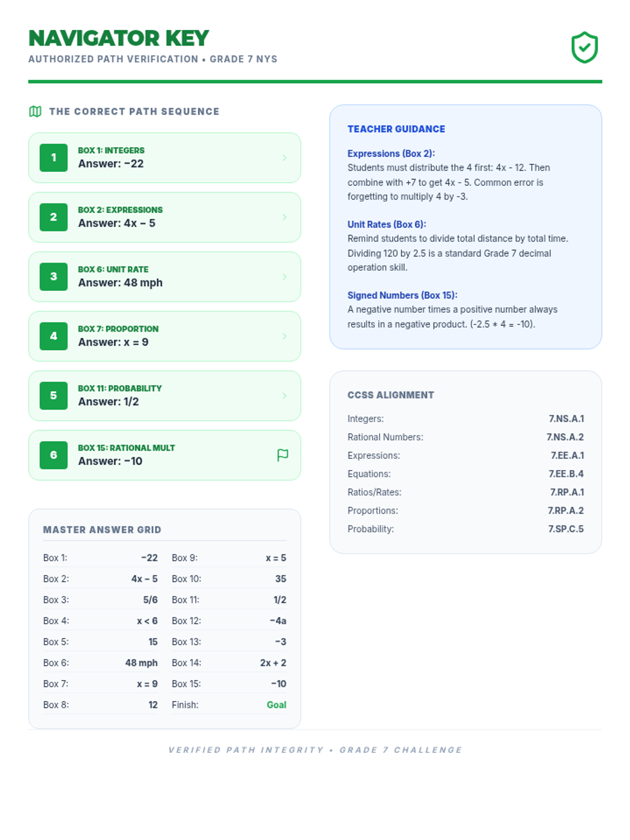
Task: Expand the Box 7: Proportion chevron
Action: pyautogui.click(x=285, y=336)
